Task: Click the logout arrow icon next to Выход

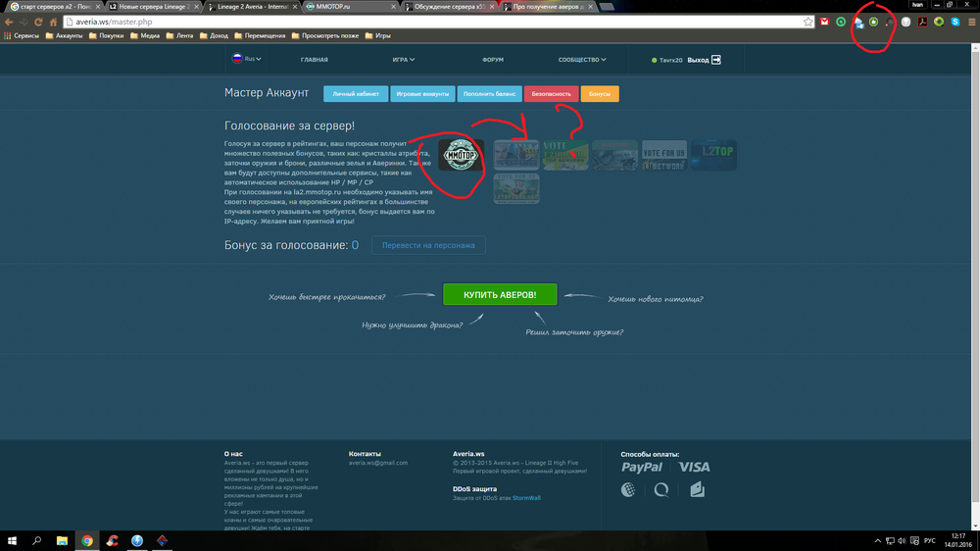Action: point(716,60)
